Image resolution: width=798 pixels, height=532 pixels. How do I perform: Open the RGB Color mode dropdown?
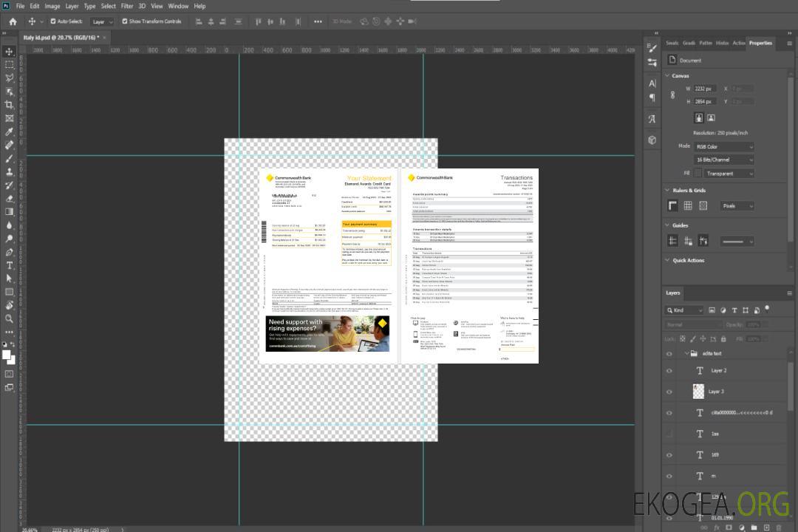[x=723, y=147]
